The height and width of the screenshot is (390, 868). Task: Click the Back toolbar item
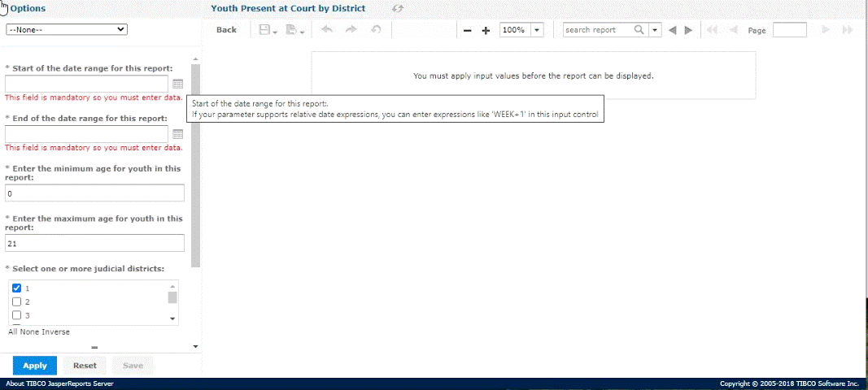pyautogui.click(x=226, y=30)
